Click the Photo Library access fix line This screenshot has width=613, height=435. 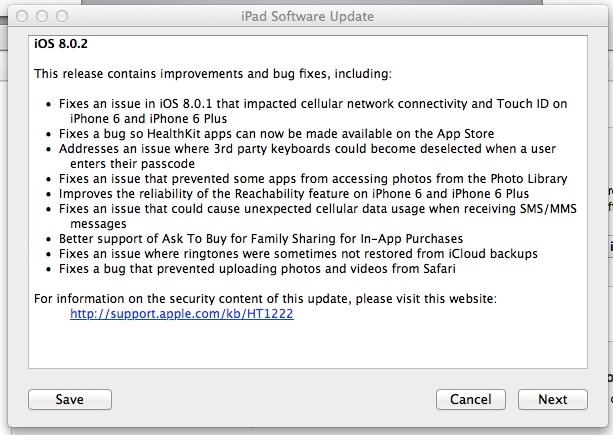[313, 178]
